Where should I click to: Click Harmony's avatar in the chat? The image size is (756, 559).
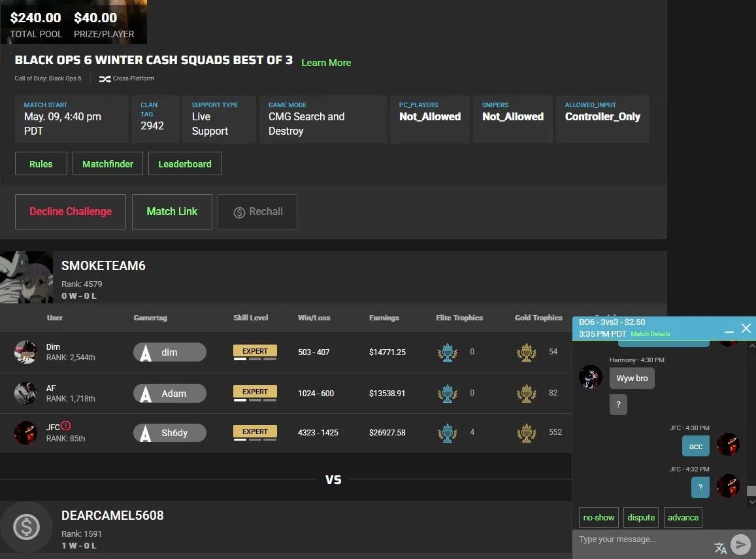pyautogui.click(x=591, y=377)
